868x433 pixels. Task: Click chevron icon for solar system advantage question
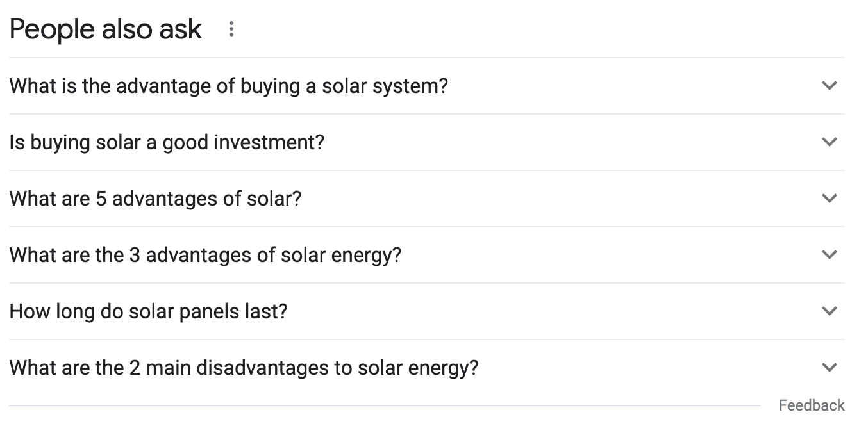coord(829,86)
